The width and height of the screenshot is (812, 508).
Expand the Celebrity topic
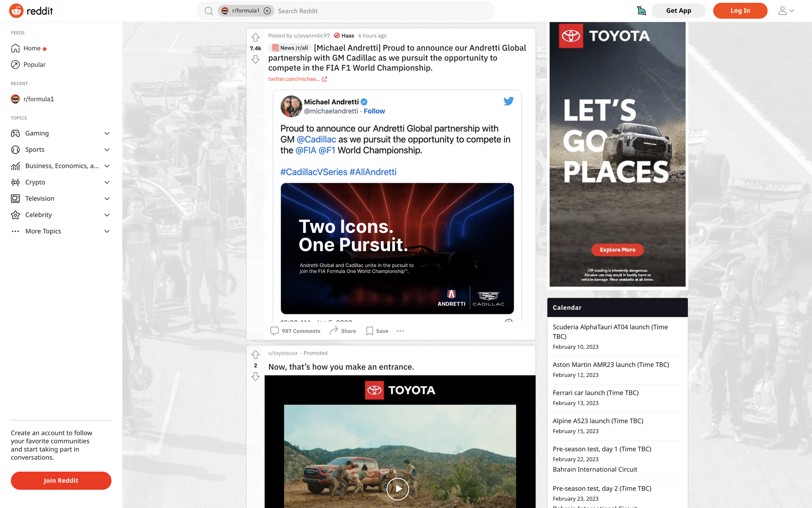click(x=107, y=215)
